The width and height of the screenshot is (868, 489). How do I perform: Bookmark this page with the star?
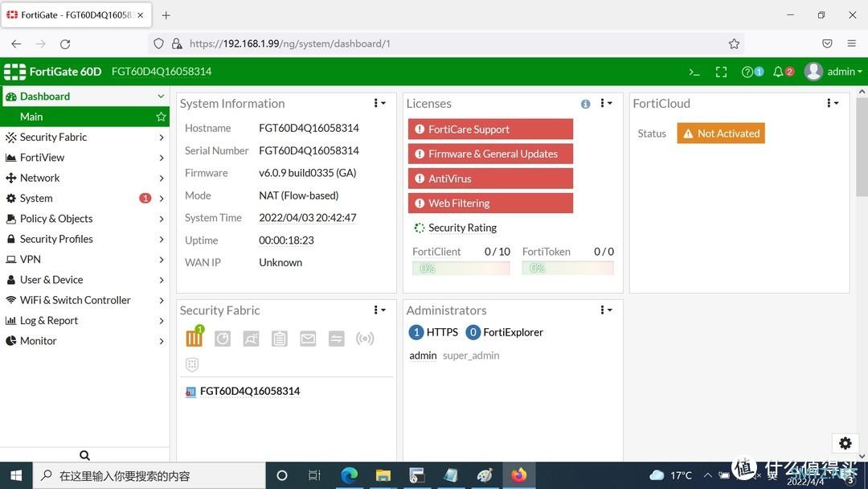(734, 43)
